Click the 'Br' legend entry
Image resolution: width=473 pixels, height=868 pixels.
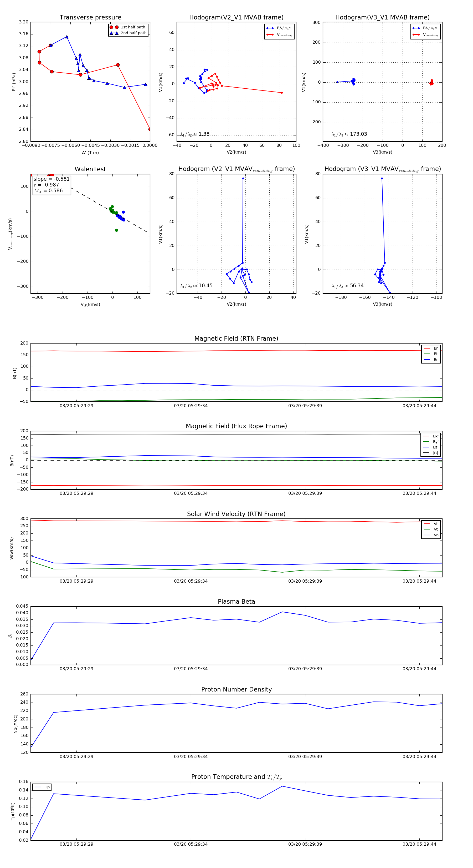coord(431,349)
